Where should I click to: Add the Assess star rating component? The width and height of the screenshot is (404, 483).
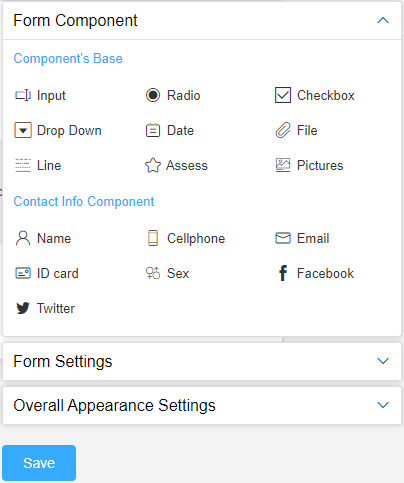[176, 165]
